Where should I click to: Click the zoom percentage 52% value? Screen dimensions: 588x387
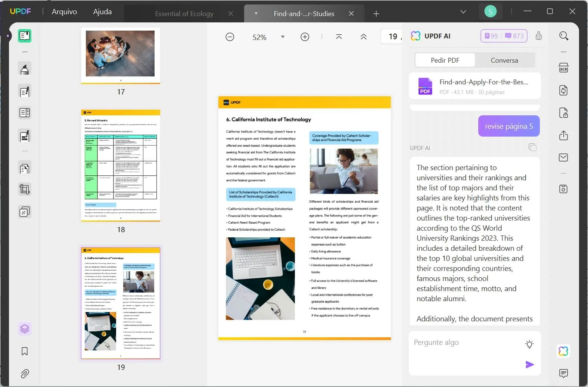click(x=259, y=37)
